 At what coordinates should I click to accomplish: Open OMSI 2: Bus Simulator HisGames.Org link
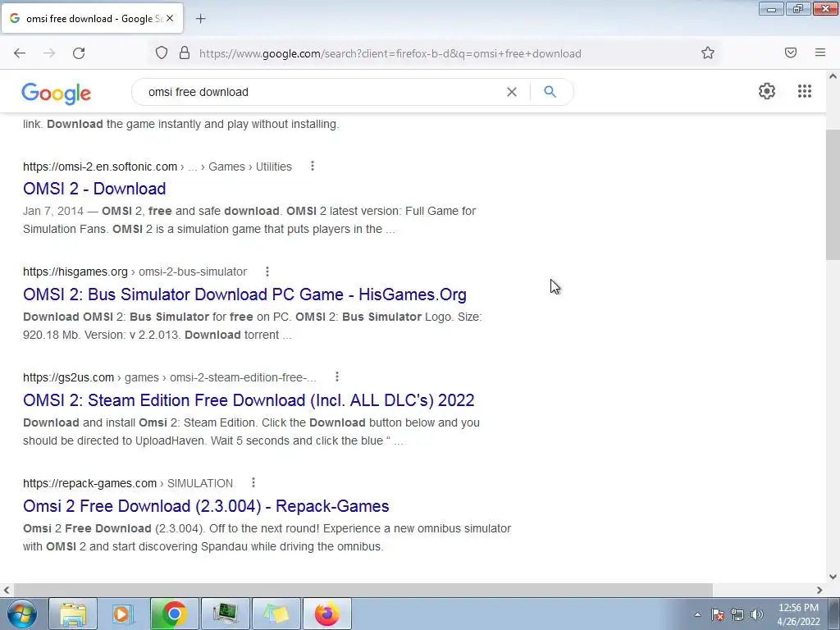click(244, 294)
